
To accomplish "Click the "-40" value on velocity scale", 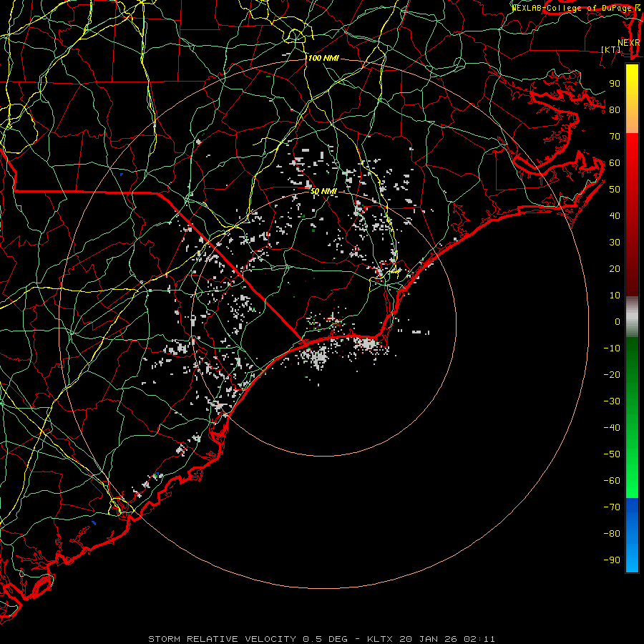I will pos(612,428).
